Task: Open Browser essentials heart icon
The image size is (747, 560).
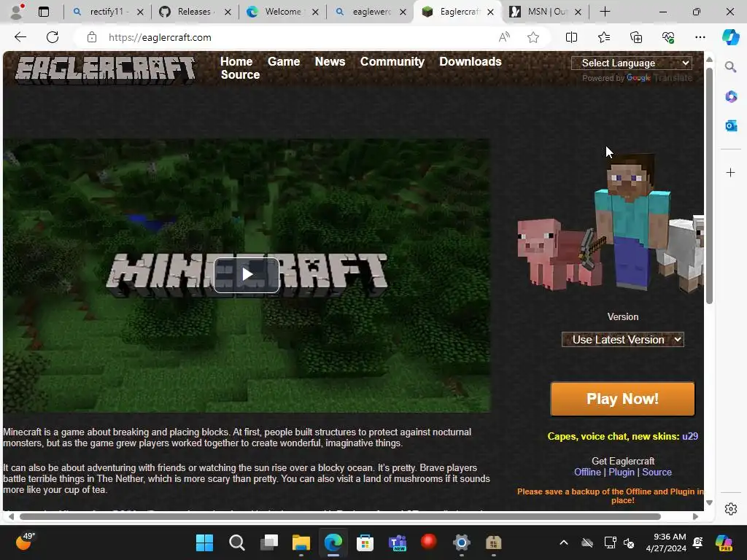Action: click(668, 37)
